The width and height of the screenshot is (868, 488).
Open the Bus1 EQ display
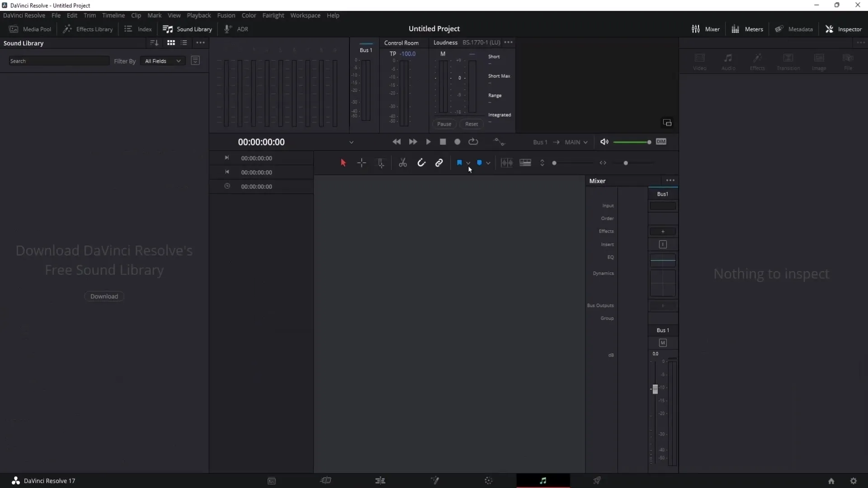tap(663, 260)
